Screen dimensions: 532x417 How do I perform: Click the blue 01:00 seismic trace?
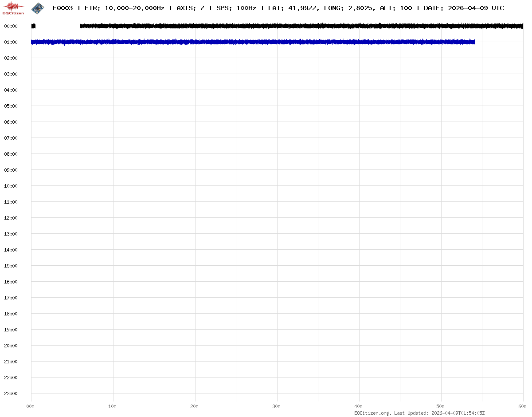click(253, 42)
